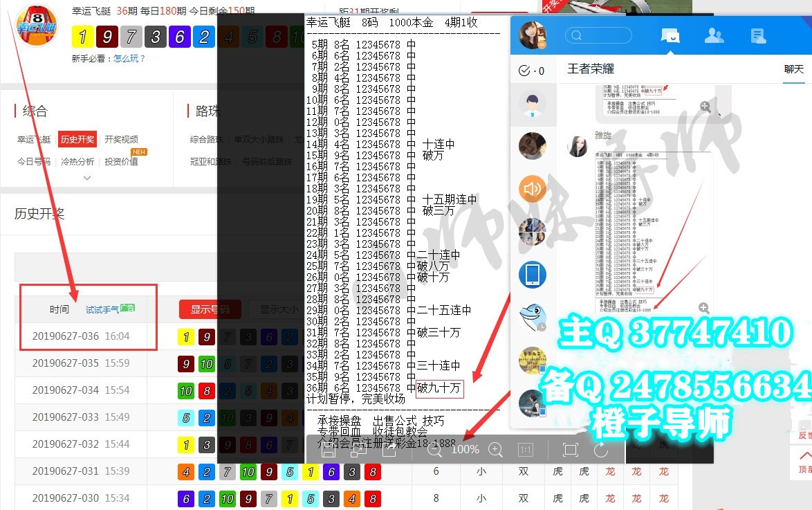
Task: Click the 100% zoom level in the viewer
Action: pos(465,449)
